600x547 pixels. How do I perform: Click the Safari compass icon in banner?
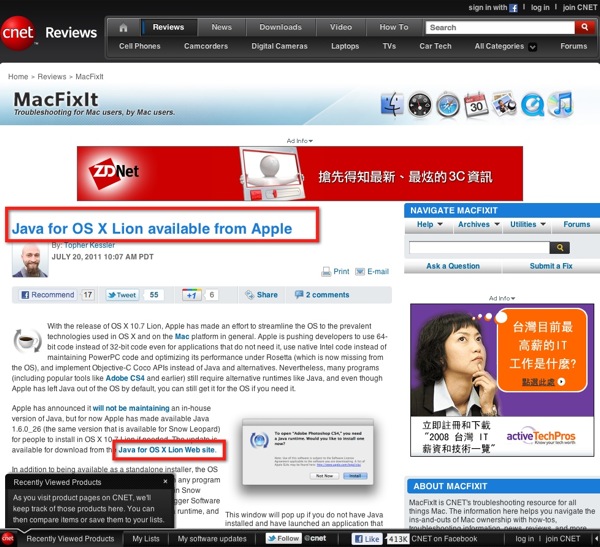[x=448, y=105]
